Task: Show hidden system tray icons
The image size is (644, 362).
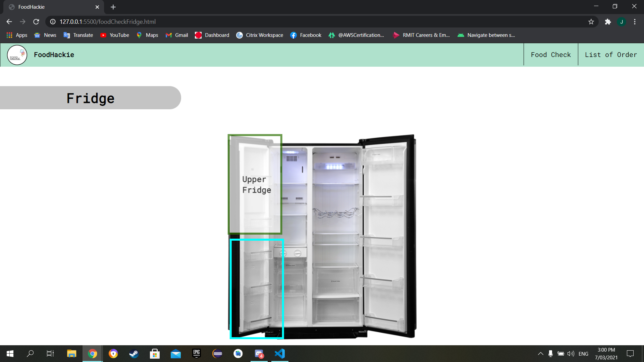Action: (x=540, y=354)
